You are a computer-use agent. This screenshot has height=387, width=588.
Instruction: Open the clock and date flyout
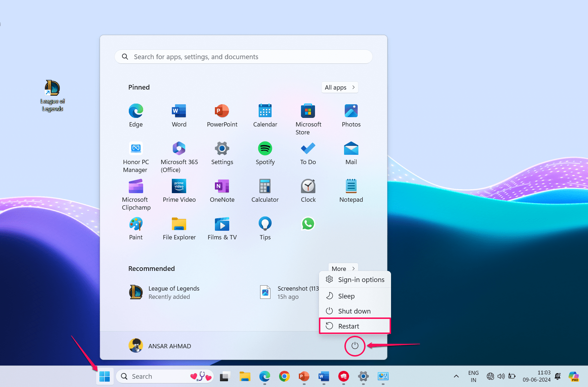click(537, 376)
